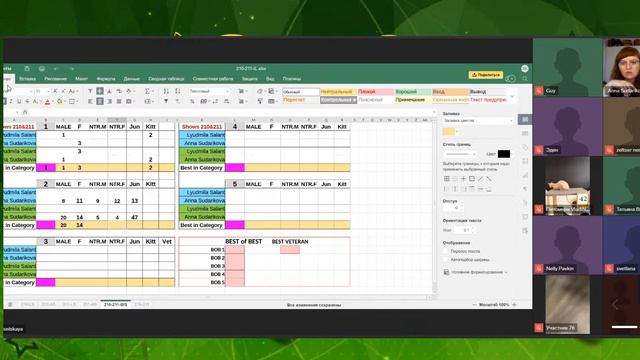This screenshot has width=640, height=360.
Task: Click the Save icon in title bar
Action: (27, 69)
